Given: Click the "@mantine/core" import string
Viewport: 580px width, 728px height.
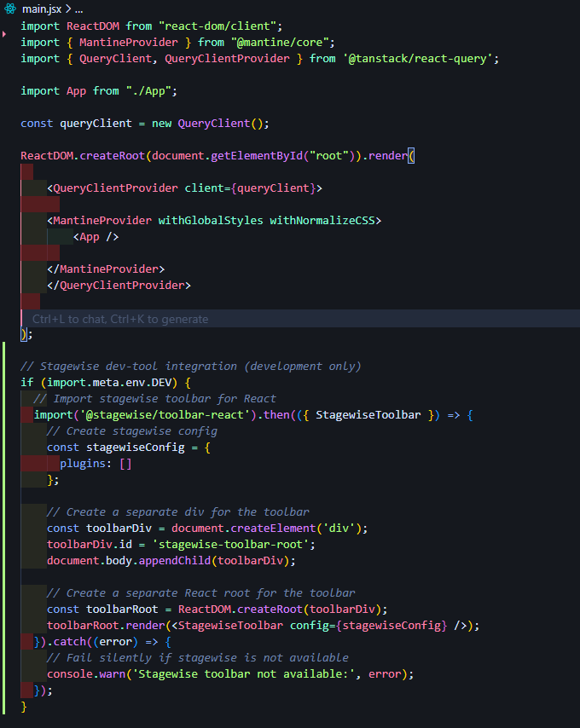Looking at the screenshot, I should point(280,43).
